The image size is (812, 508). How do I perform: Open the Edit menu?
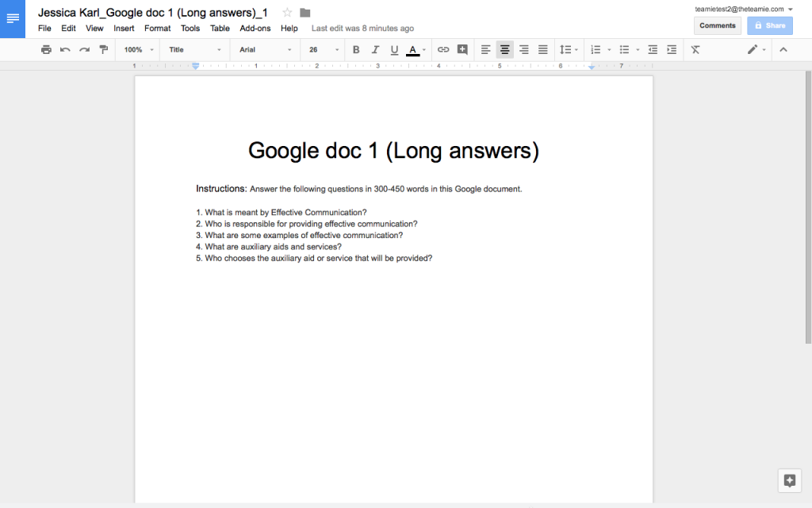tap(68, 29)
